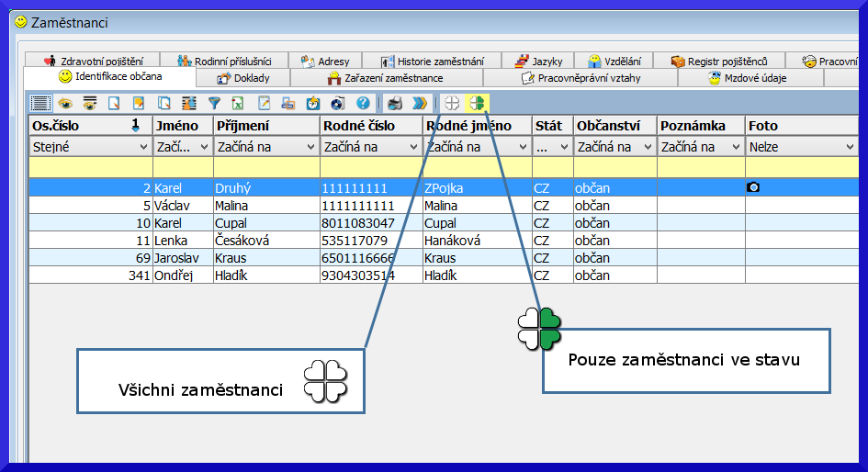Open the Foto filter dropdown showing Nelze
Viewport: 868px width, 472px height.
click(850, 147)
